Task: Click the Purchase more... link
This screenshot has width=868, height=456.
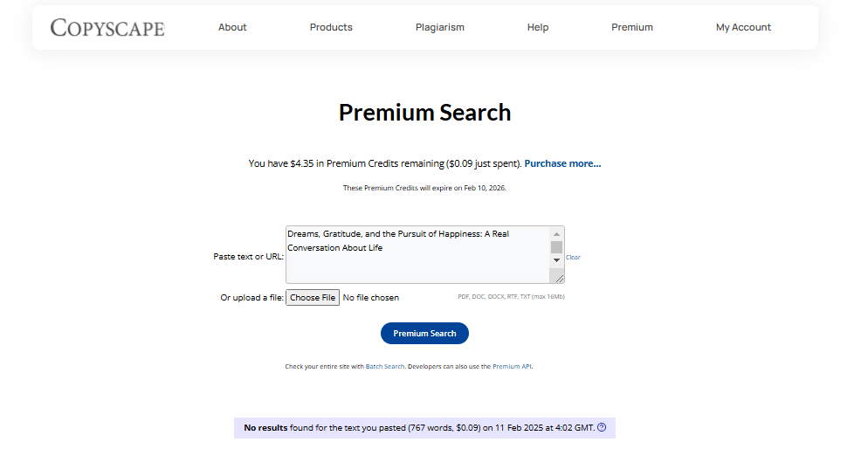Action: (x=562, y=163)
